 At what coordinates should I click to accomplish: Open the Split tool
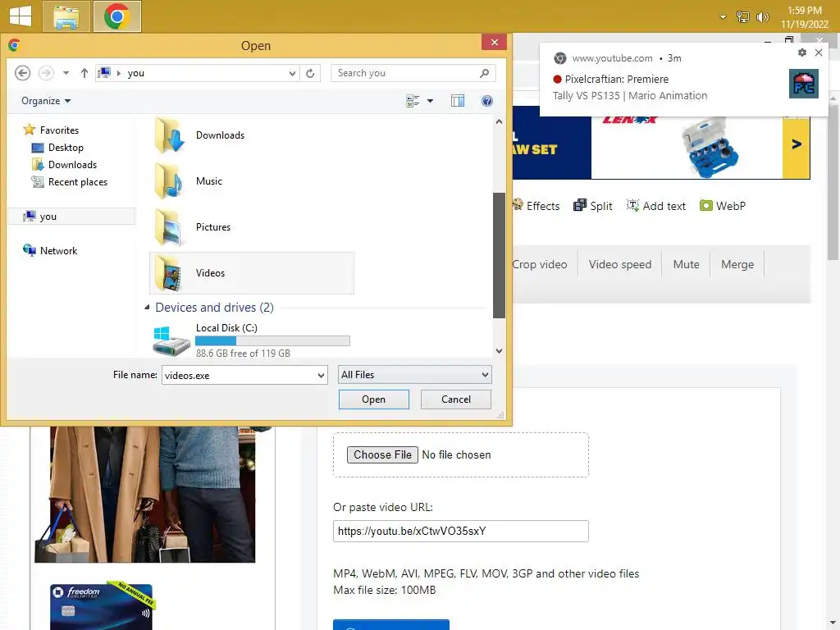(593, 206)
